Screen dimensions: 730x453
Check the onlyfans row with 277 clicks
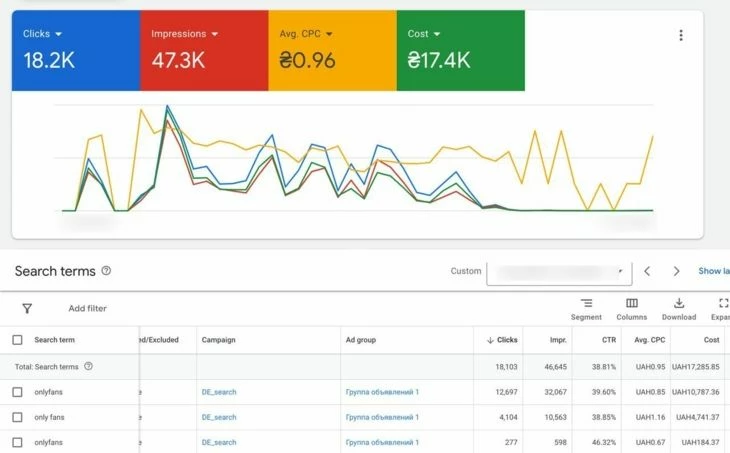[17, 442]
